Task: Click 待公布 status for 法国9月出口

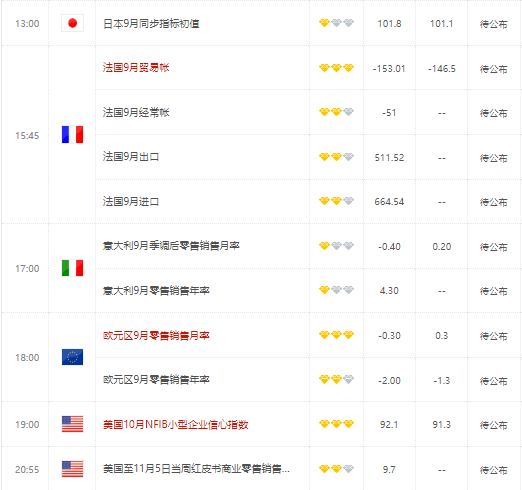Action: point(493,158)
